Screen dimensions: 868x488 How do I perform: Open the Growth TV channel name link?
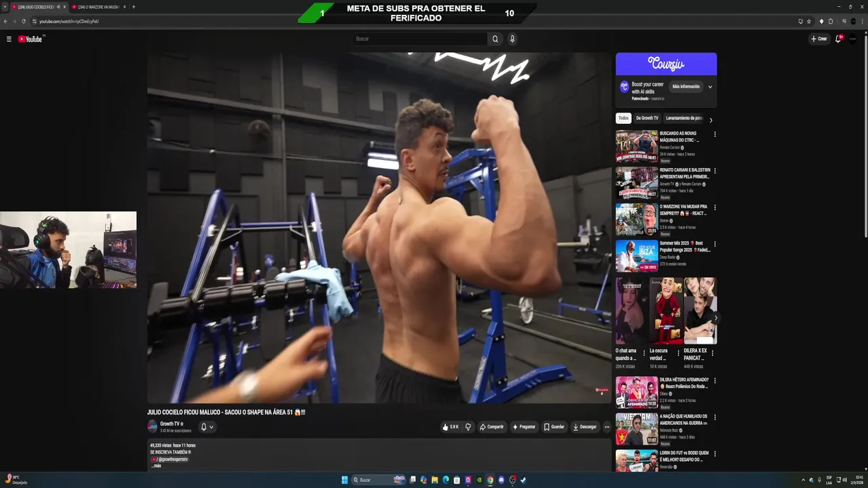coord(170,424)
